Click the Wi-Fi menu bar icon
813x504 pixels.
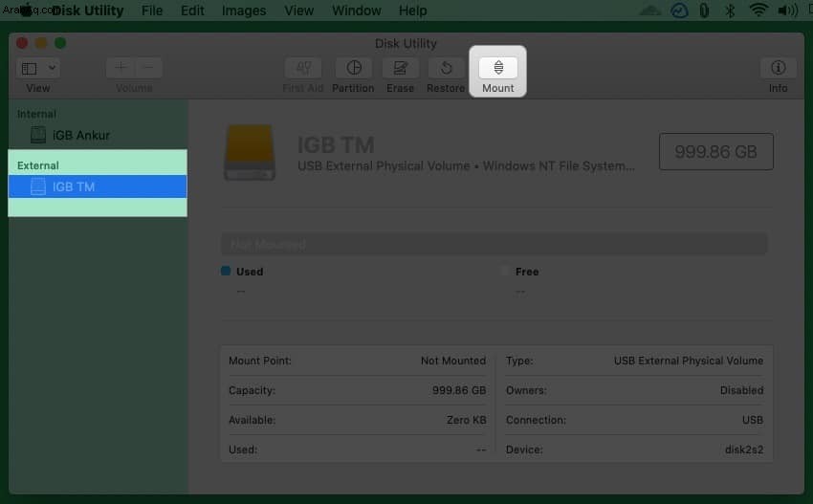pyautogui.click(x=758, y=10)
